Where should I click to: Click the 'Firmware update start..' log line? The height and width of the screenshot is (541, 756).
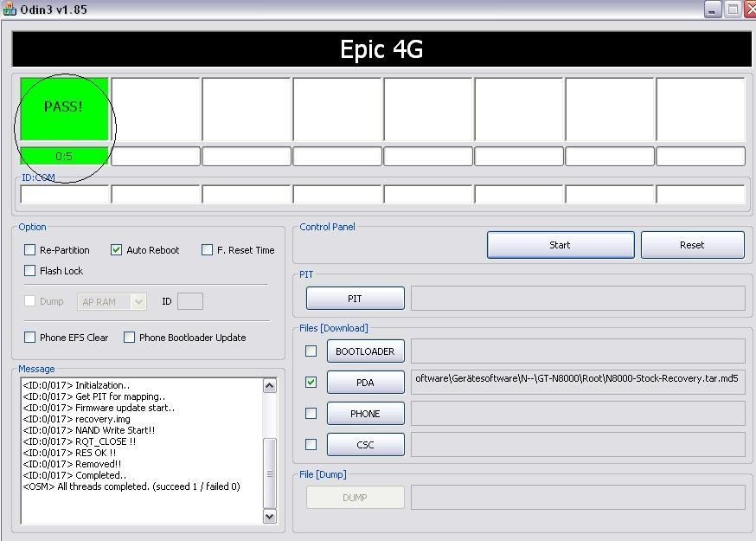pyautogui.click(x=99, y=408)
